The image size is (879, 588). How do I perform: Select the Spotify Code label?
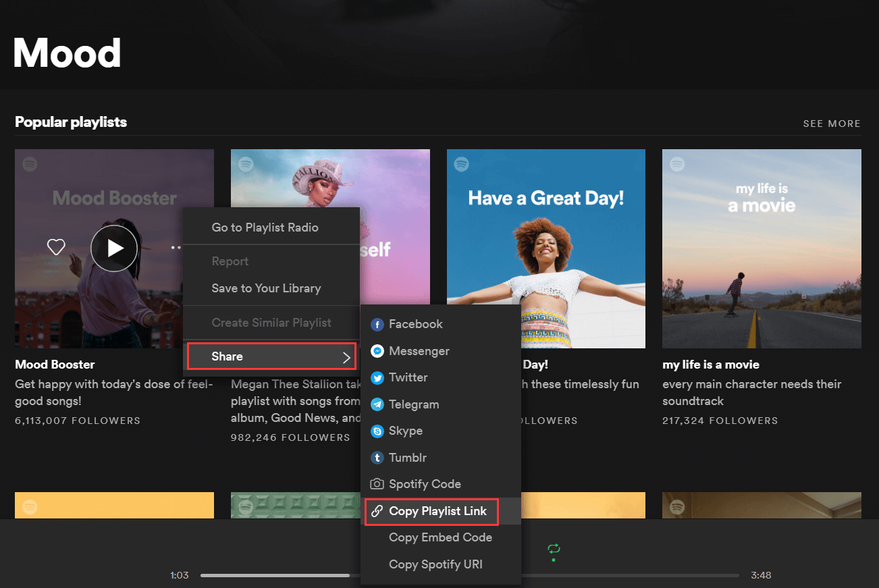pyautogui.click(x=425, y=484)
